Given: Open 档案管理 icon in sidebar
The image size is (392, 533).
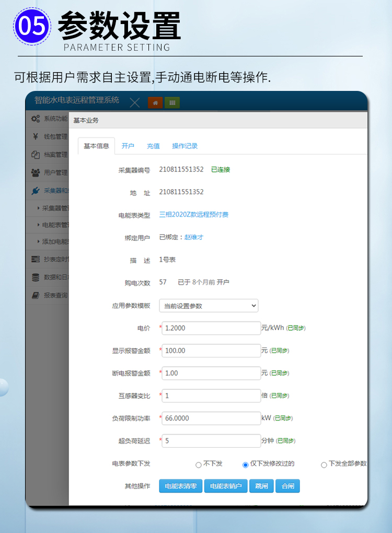Looking at the screenshot, I should [36, 155].
